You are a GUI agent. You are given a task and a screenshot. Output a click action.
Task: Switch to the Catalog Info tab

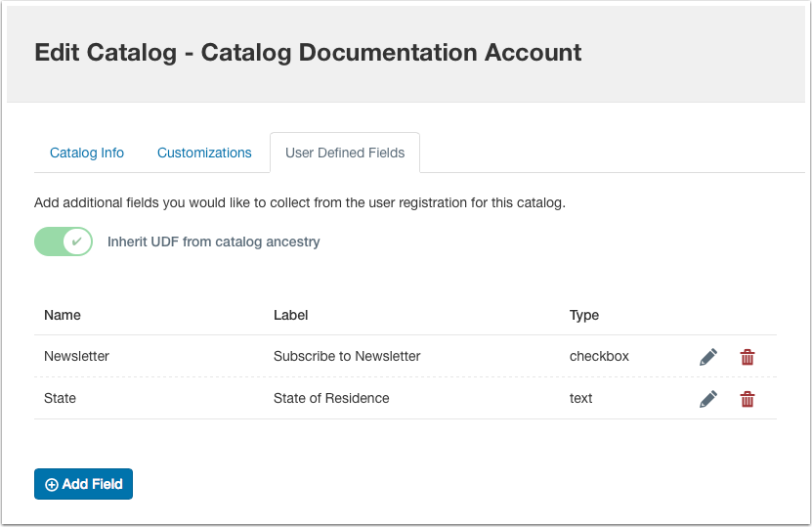tap(87, 153)
